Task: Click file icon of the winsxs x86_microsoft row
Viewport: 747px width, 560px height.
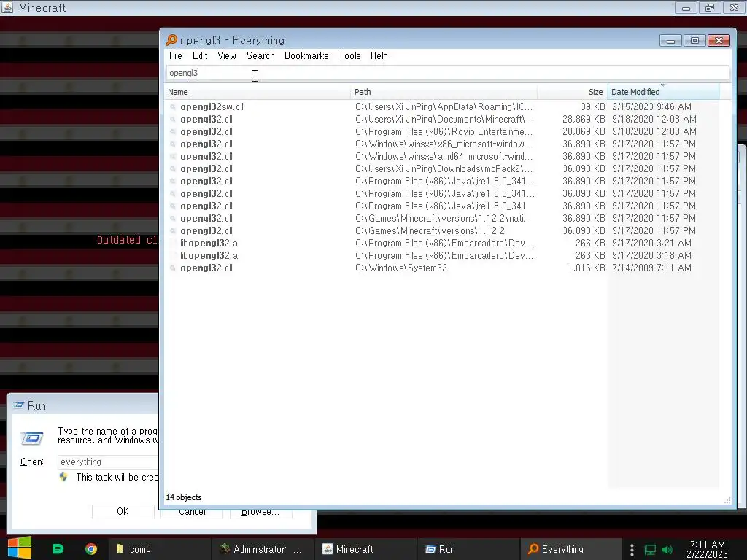Action: point(173,144)
